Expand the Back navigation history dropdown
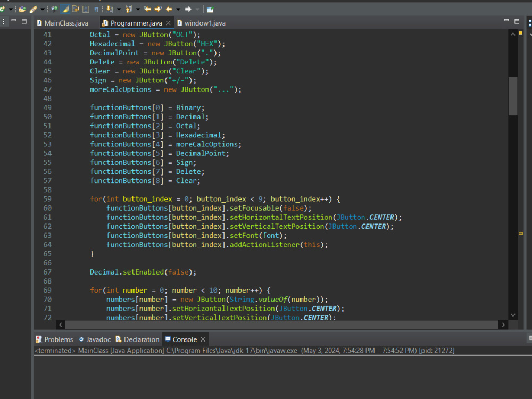The height and width of the screenshot is (399, 532). pyautogui.click(x=178, y=9)
